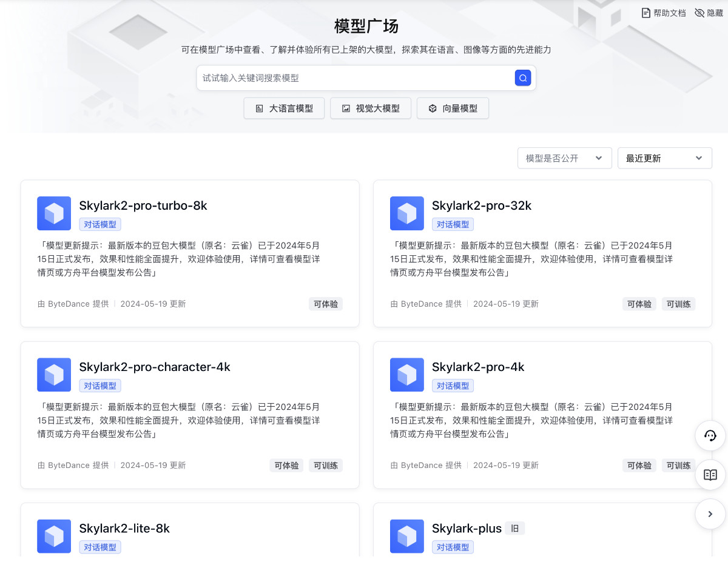Filter by large language models tab
The height and width of the screenshot is (568, 728).
(x=284, y=109)
